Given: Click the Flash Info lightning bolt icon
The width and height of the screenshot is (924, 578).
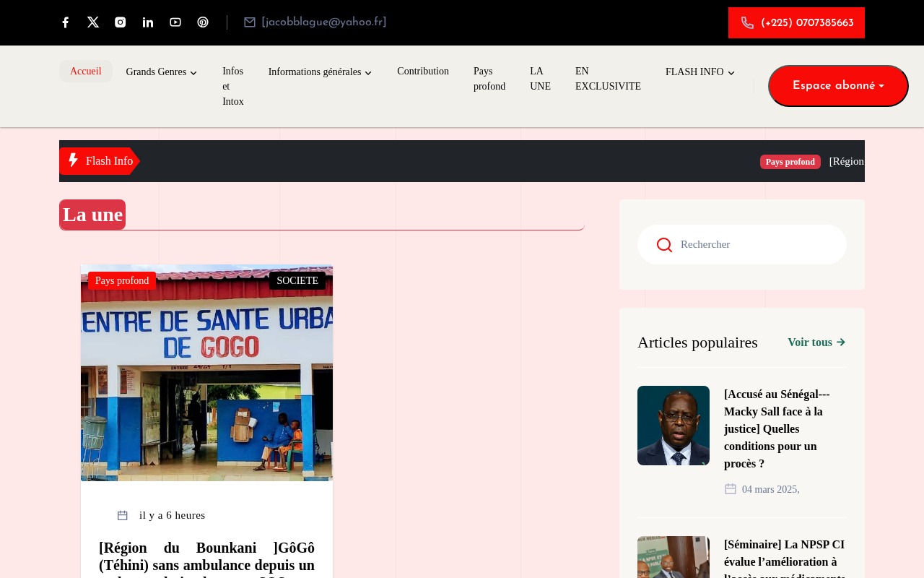Looking at the screenshot, I should point(73,160).
